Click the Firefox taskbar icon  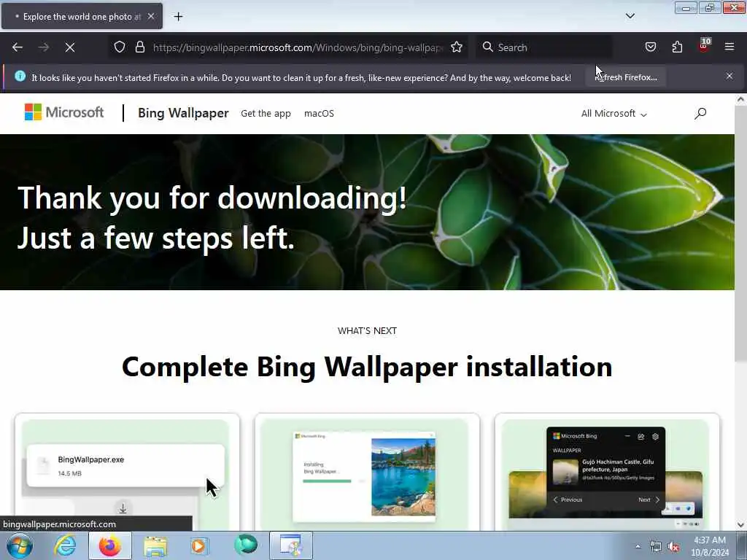110,545
